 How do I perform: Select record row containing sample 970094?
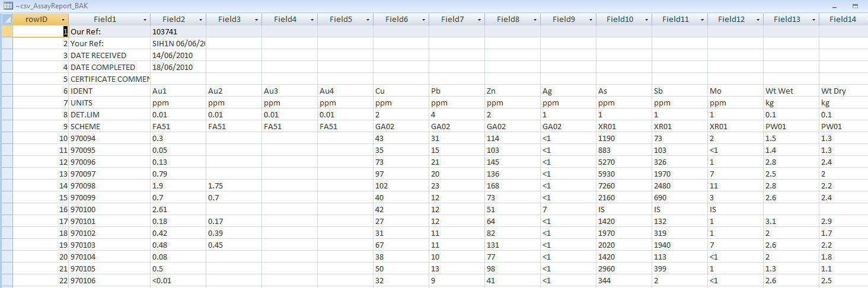point(7,138)
